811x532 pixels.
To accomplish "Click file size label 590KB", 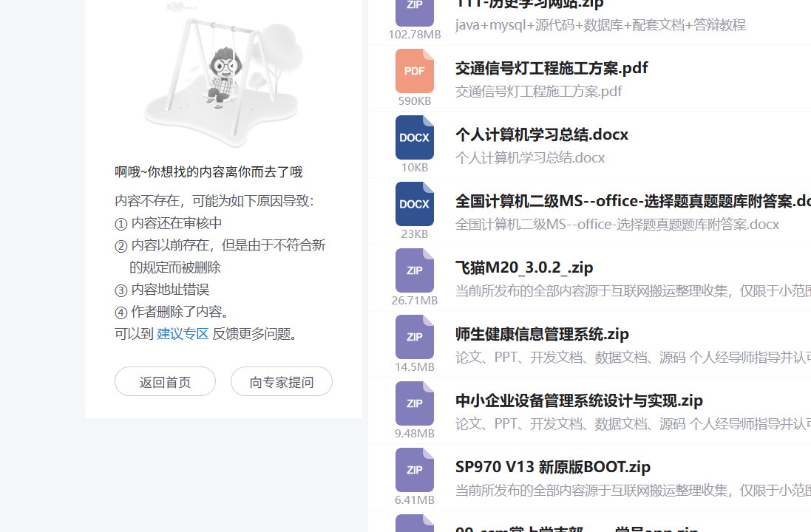I will coord(414,100).
